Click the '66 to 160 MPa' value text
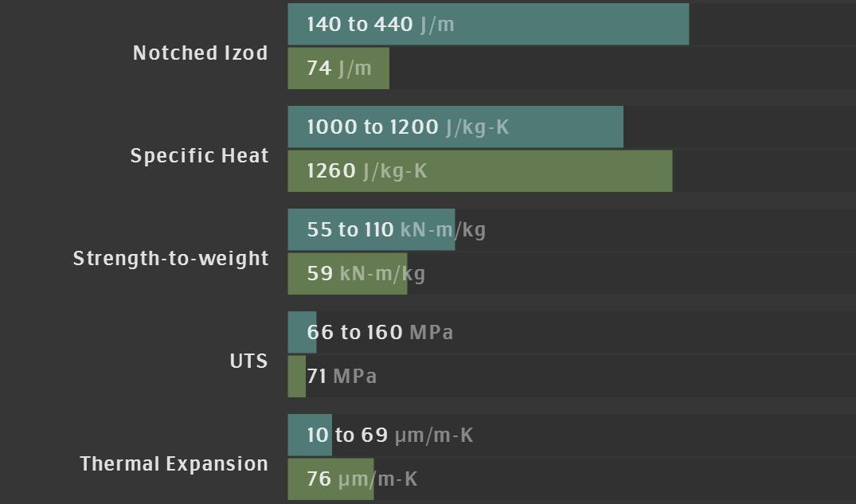The height and width of the screenshot is (504, 856). 380,333
